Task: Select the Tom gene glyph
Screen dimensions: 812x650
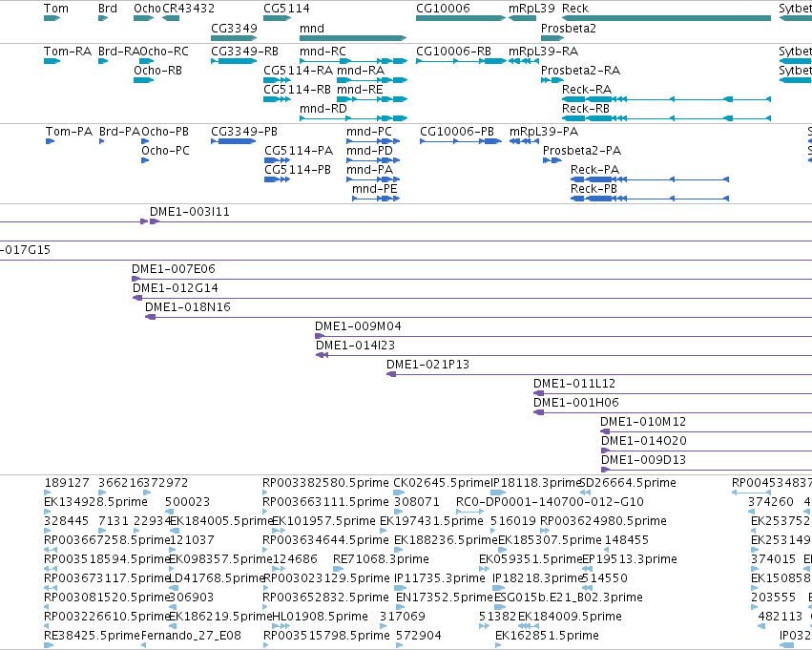Action: (x=52, y=18)
